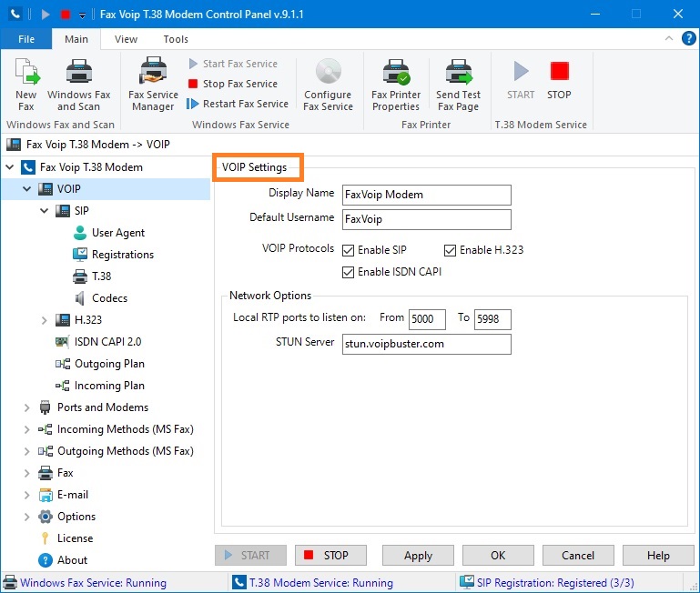Open Fax Service Manager
This screenshot has width=700, height=593.
coord(153,85)
